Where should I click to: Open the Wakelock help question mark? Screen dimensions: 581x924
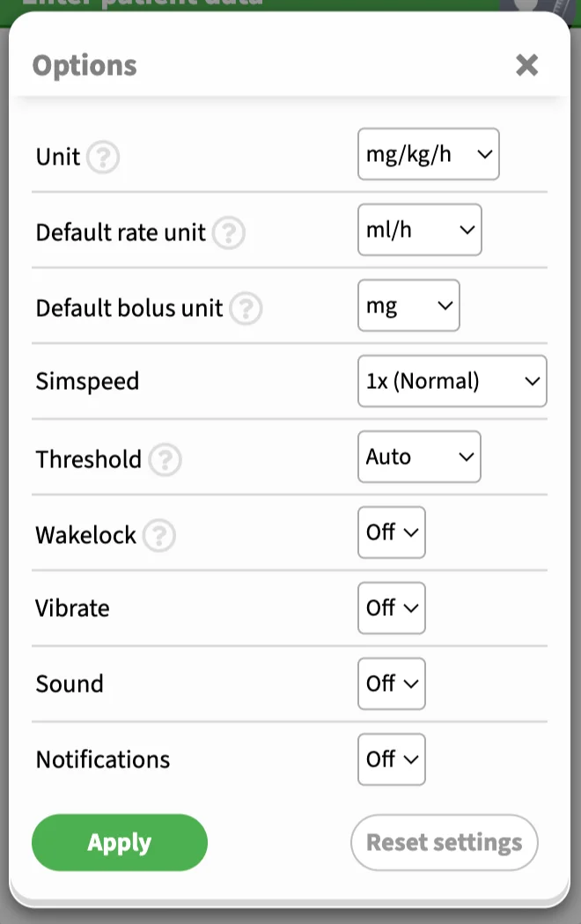(159, 536)
